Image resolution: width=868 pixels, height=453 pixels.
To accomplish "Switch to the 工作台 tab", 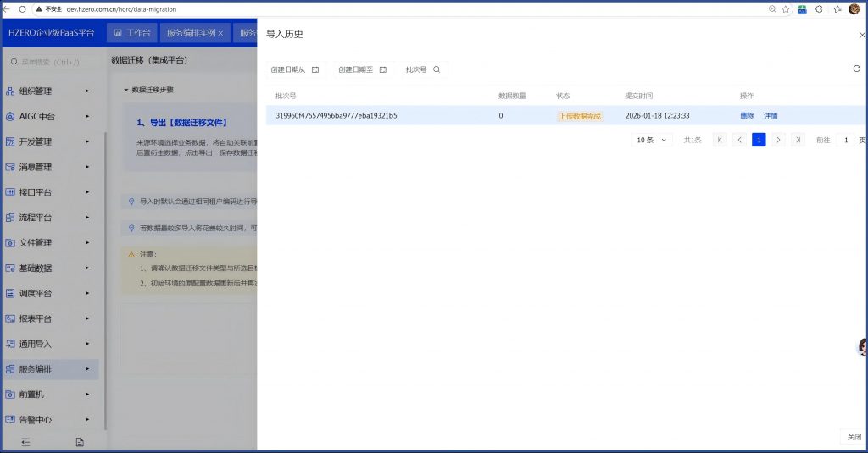I will click(131, 33).
